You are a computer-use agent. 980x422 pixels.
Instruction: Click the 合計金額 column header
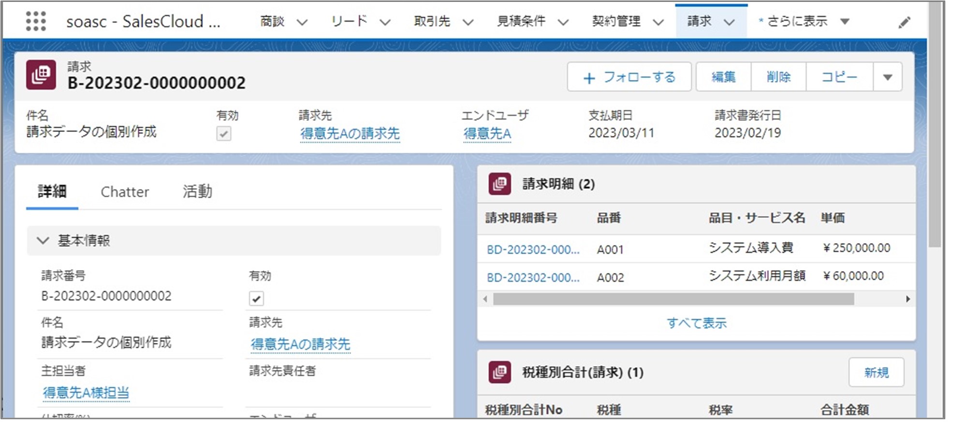tap(845, 410)
